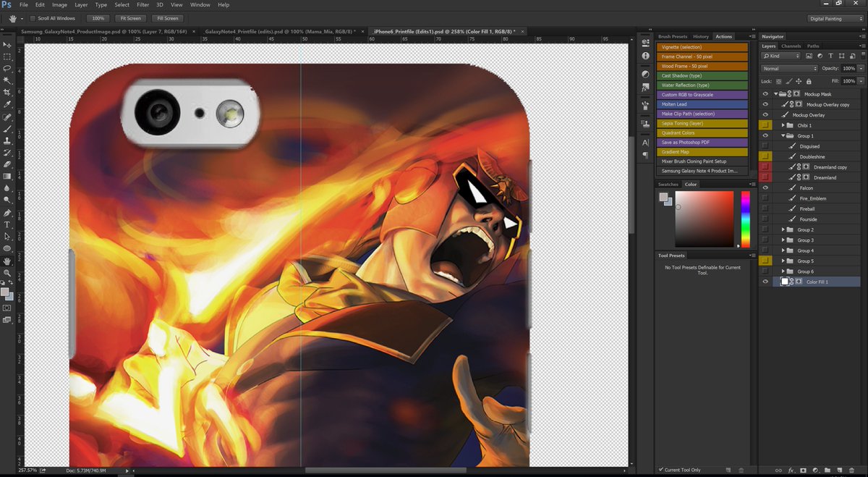Filter layers by type layers icon
Viewport: 868px width, 477px height.
(830, 56)
